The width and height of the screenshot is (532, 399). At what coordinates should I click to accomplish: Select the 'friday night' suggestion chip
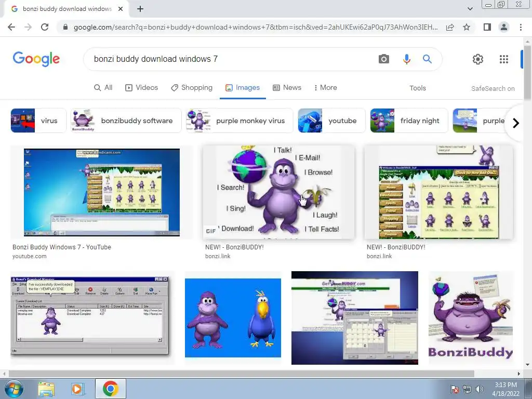tap(409, 121)
